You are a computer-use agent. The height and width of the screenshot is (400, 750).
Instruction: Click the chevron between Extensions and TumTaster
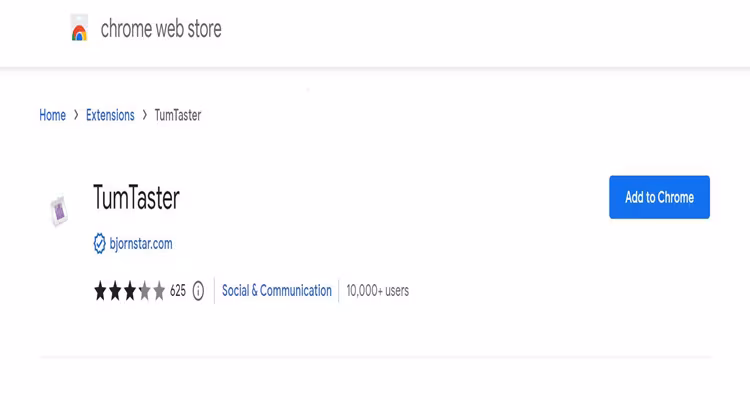click(x=145, y=115)
